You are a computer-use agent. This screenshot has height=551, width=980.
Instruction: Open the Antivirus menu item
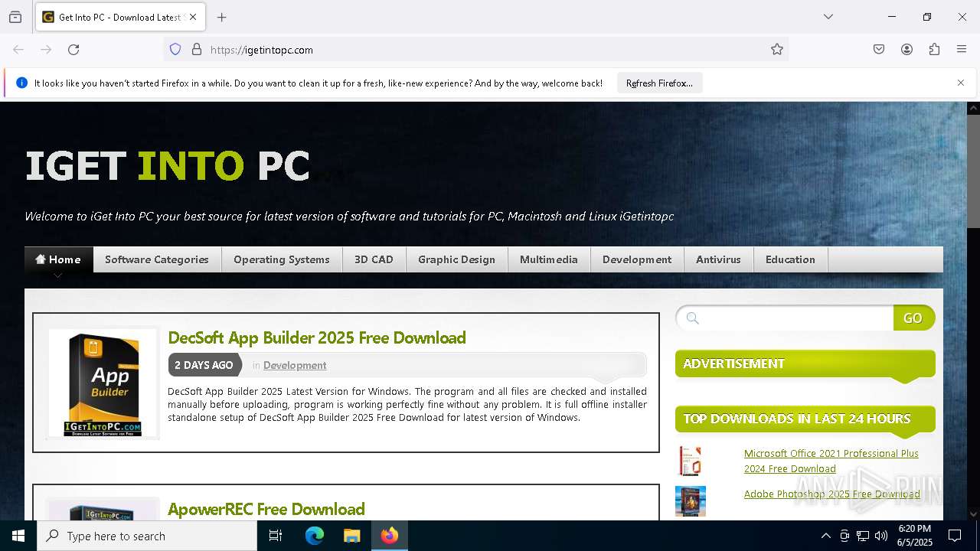pyautogui.click(x=718, y=259)
